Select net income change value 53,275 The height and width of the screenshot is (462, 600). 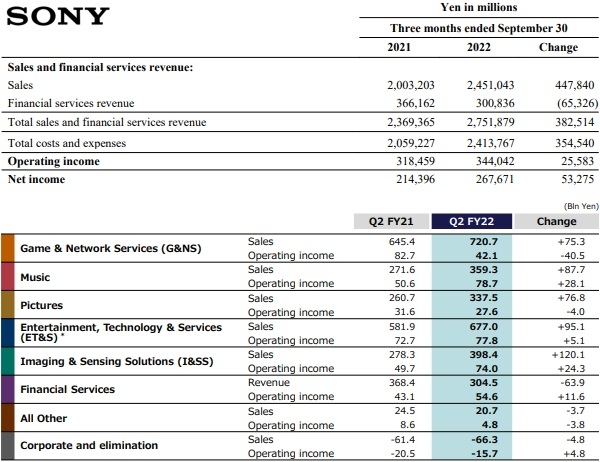578,179
